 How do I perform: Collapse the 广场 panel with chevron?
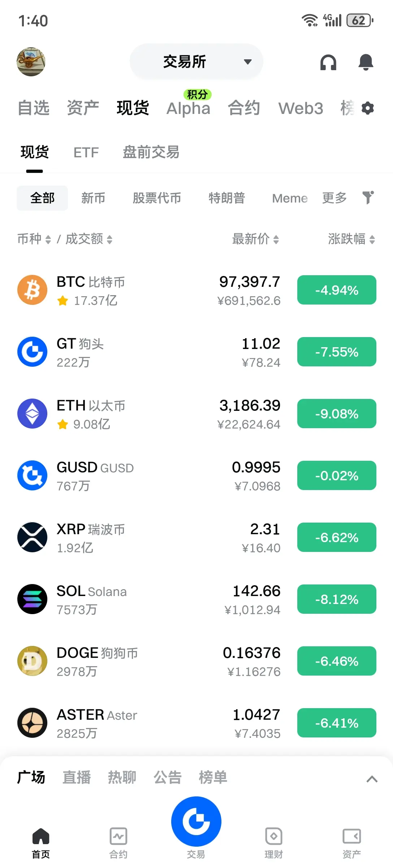[x=372, y=779]
